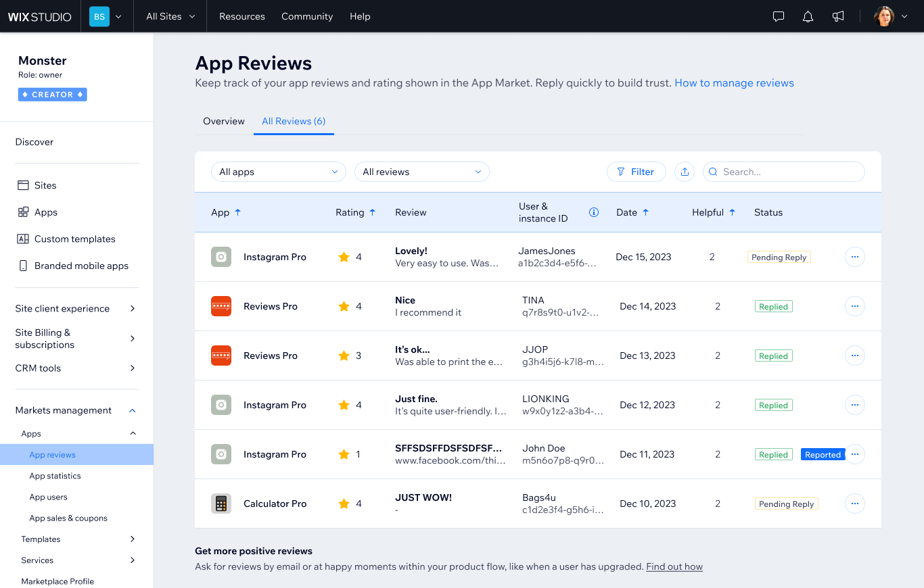Open more actions for JJOP review
Screen dimensions: 924x588
(x=855, y=356)
